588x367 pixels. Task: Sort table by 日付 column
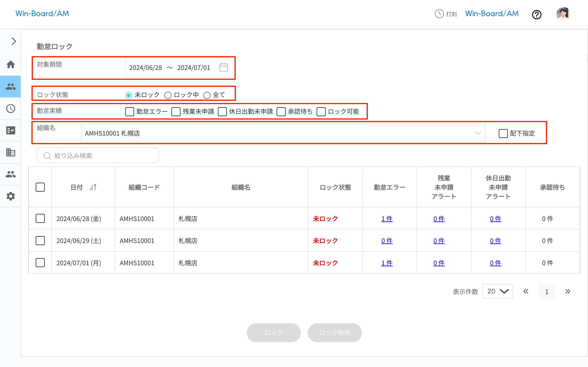(93, 187)
